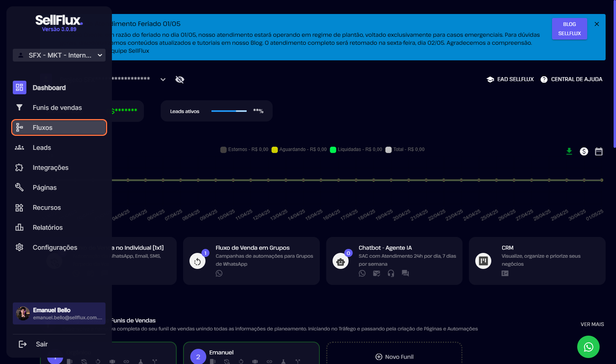
Task: Toggle Liquidadas green legend swatch
Action: tap(333, 150)
